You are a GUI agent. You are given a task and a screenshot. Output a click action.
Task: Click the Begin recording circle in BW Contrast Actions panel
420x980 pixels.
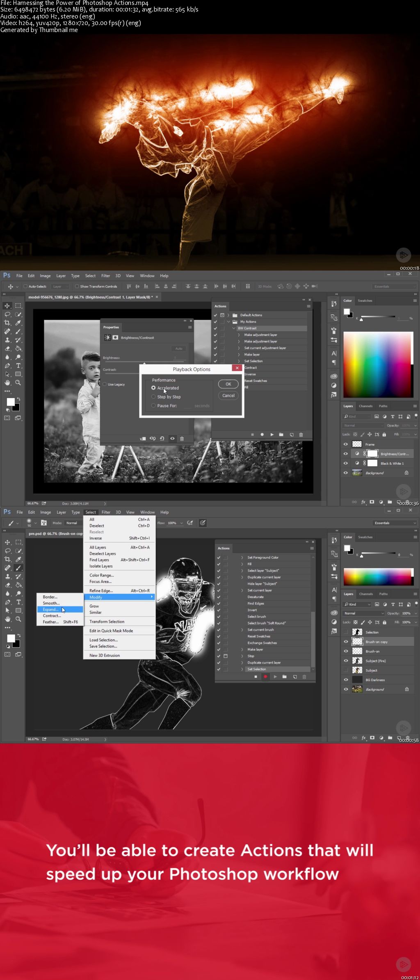262,434
